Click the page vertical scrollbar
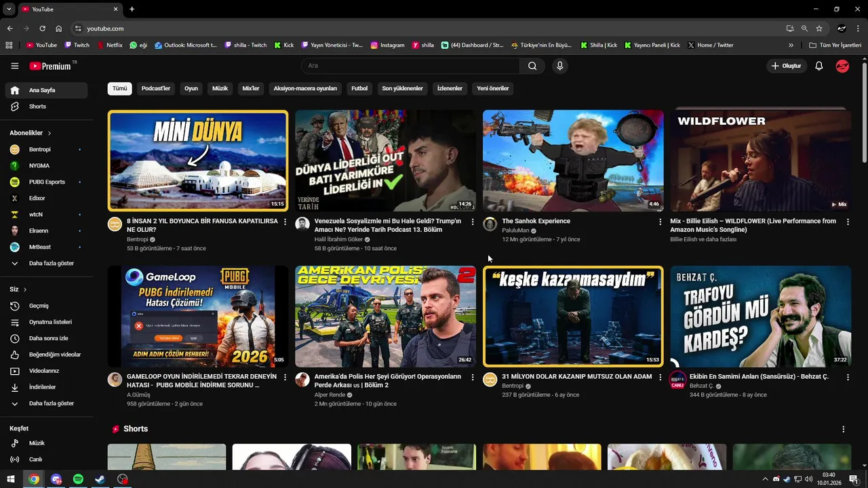The image size is (868, 488). (x=865, y=112)
